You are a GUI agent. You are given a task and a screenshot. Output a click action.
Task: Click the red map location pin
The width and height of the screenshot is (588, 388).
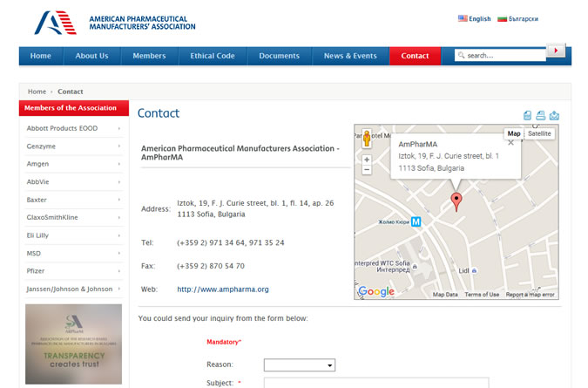pos(456,201)
